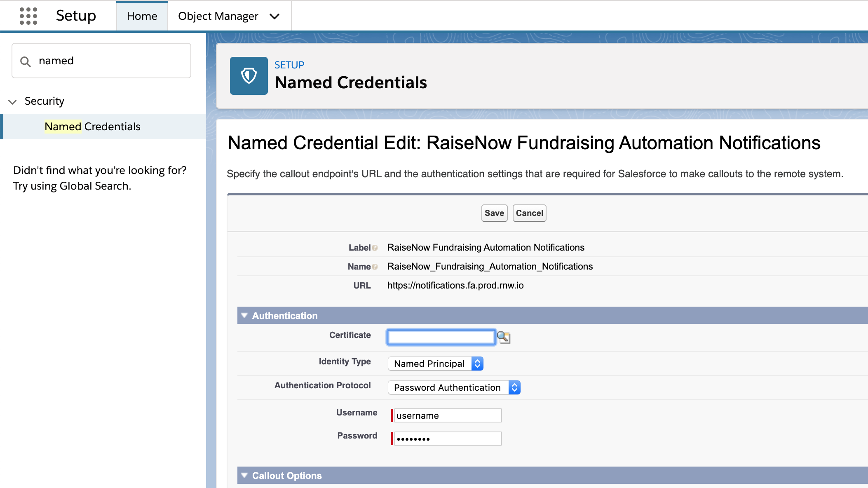Click the URL value https://notifications.fa.prod.rnw.io
Viewport: 868px width, 488px height.
point(455,285)
